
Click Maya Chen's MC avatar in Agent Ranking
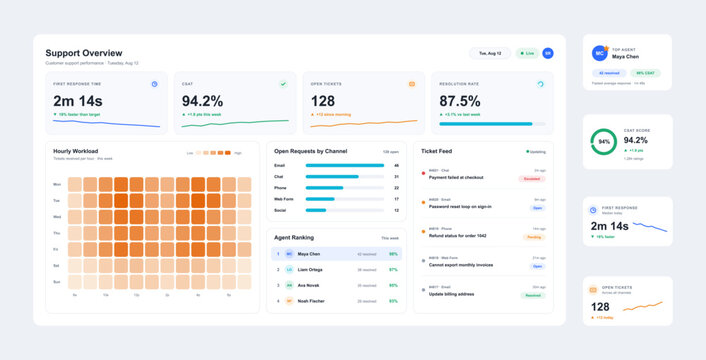click(x=289, y=254)
